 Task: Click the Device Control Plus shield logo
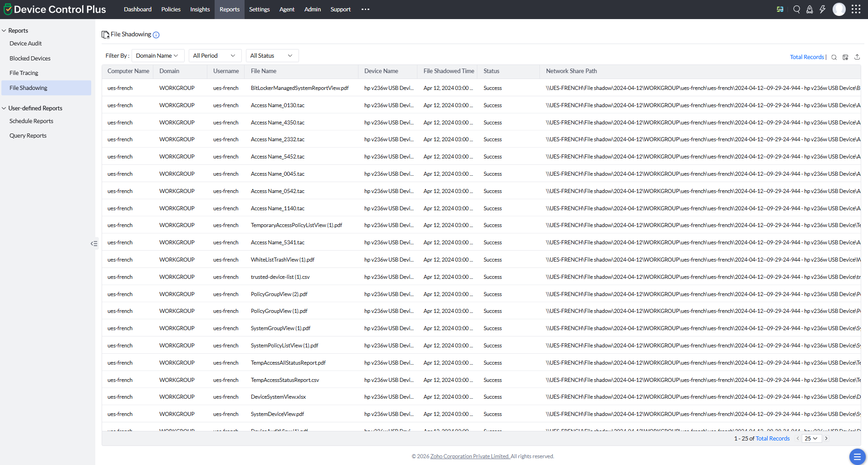(x=8, y=9)
